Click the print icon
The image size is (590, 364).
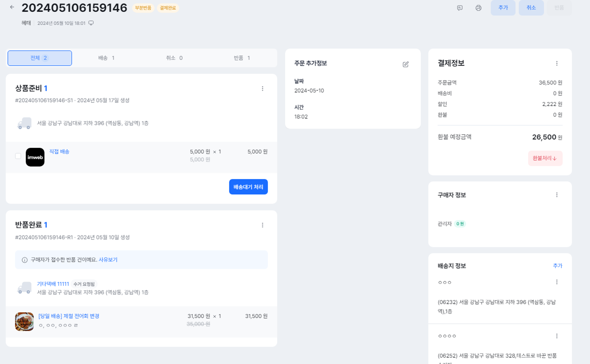click(x=478, y=8)
